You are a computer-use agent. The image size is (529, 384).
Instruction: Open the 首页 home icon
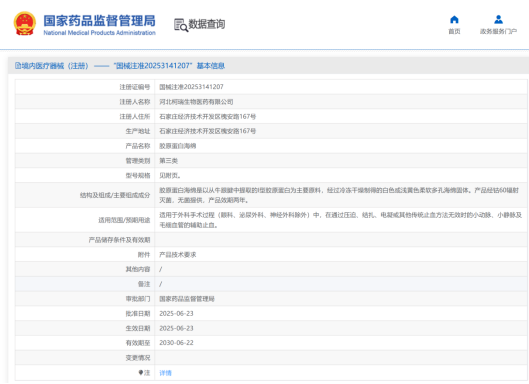click(454, 20)
